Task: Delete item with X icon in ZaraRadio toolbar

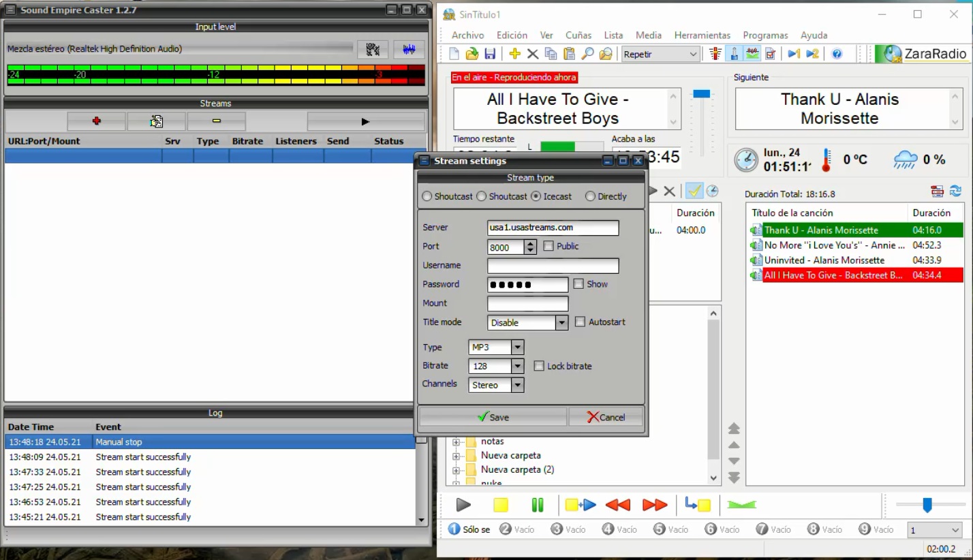Action: [x=532, y=54]
